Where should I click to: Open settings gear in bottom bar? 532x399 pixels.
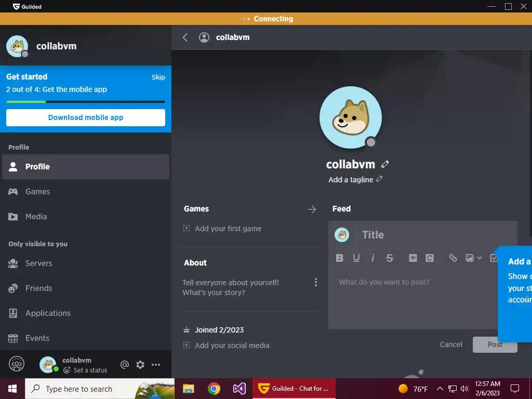click(x=140, y=365)
